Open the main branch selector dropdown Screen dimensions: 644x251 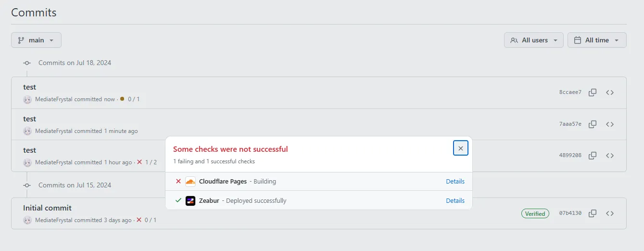pyautogui.click(x=36, y=40)
